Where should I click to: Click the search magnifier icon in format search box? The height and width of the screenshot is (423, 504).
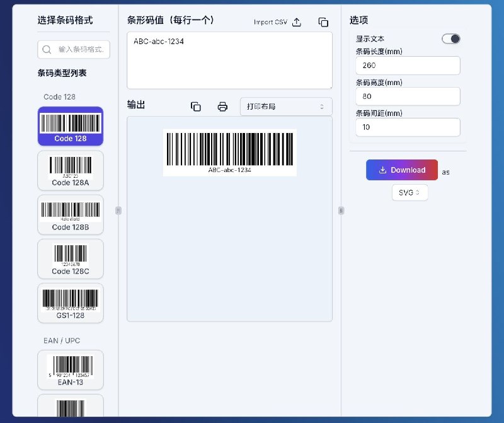tap(47, 50)
